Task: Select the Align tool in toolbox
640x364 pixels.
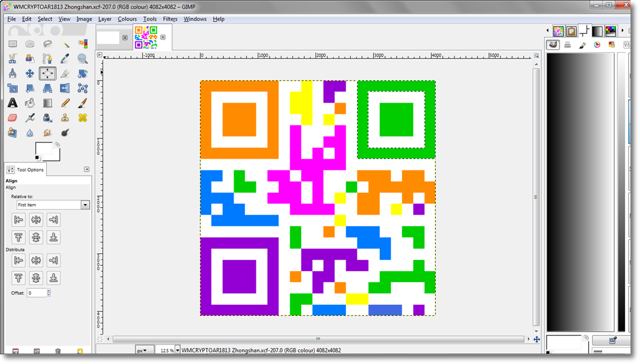Action: (47, 73)
